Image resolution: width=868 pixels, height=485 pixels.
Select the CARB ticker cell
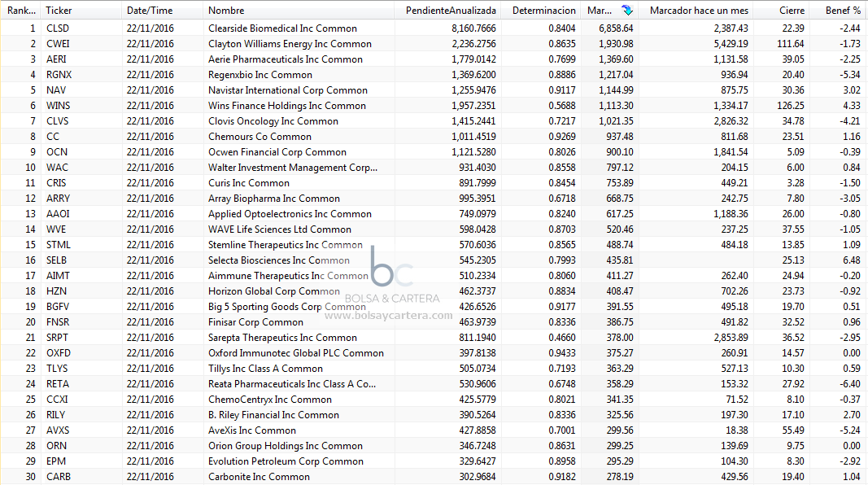[59, 478]
